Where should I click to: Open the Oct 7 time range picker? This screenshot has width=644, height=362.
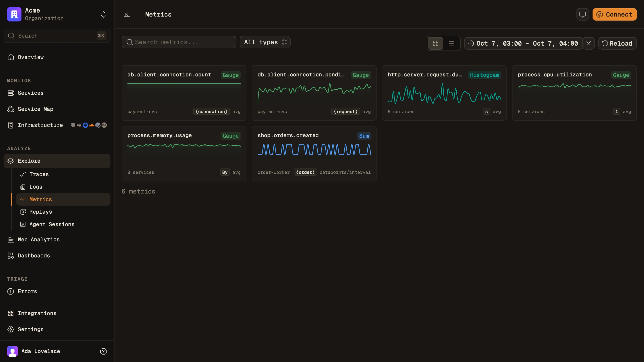[x=523, y=44]
